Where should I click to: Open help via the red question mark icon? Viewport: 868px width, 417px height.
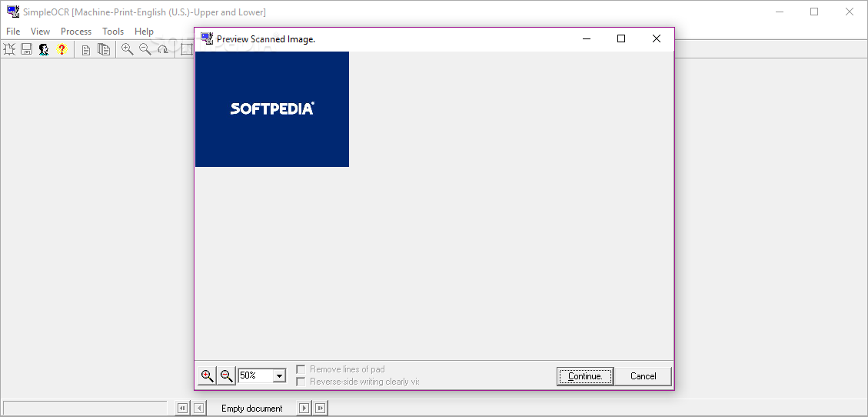pyautogui.click(x=62, y=49)
